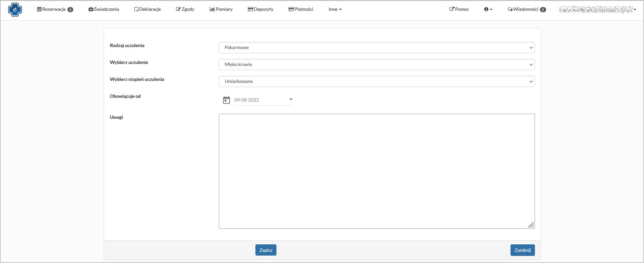Open the Zgody section
This screenshot has width=644, height=263.
pos(185,9)
